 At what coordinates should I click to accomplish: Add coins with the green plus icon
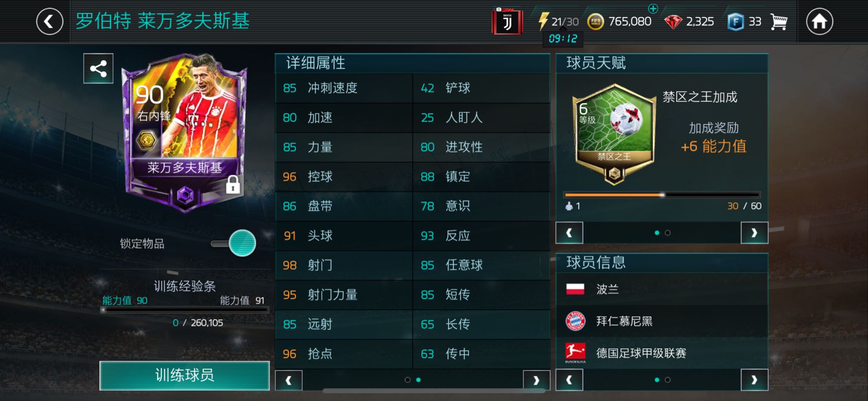[653, 8]
